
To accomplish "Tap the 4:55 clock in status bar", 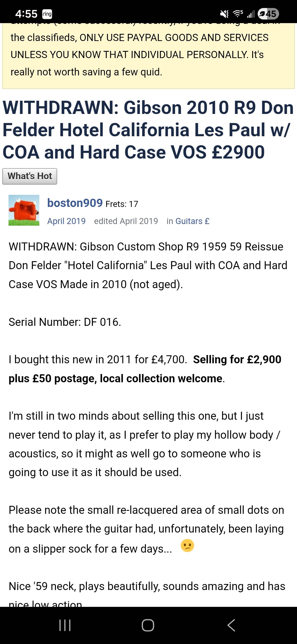I will tap(26, 14).
